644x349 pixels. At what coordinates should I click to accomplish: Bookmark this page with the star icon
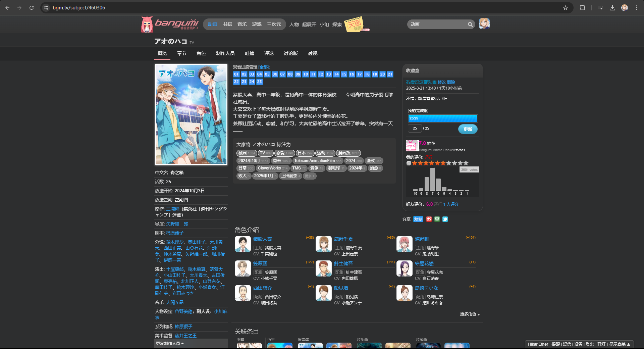566,7
